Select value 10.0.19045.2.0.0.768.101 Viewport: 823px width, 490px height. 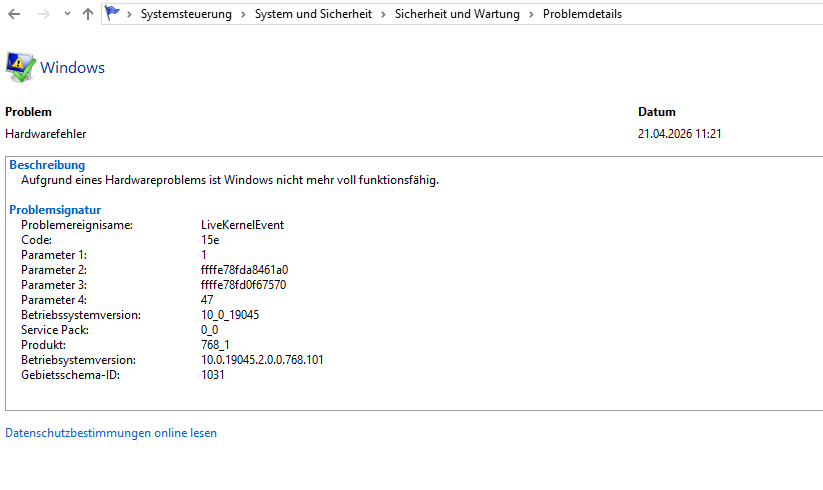pos(262,360)
